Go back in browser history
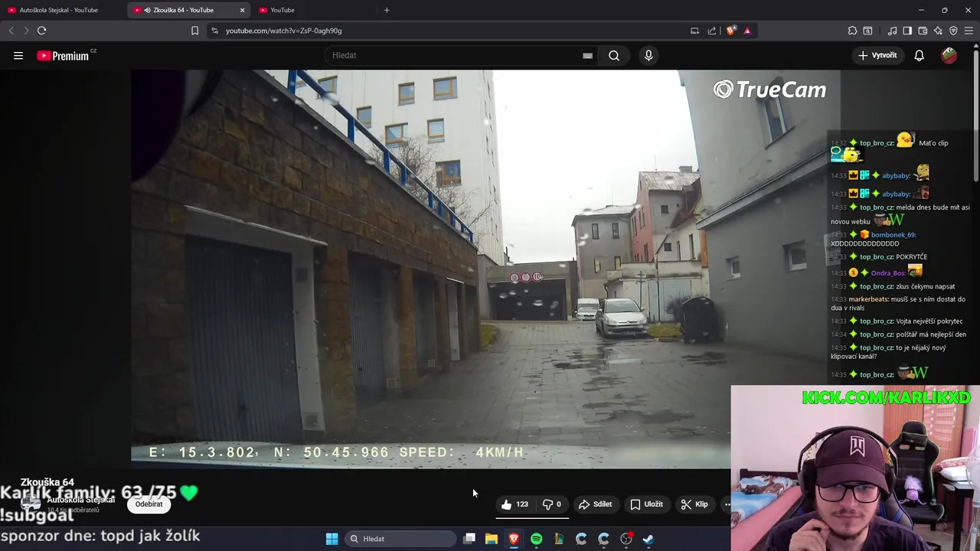980x551 pixels. 11,31
